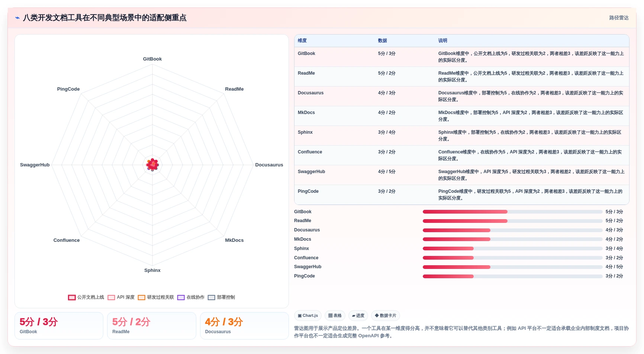644x354 pixels.
Task: Click the PingCode radar axis label
Action: [68, 89]
